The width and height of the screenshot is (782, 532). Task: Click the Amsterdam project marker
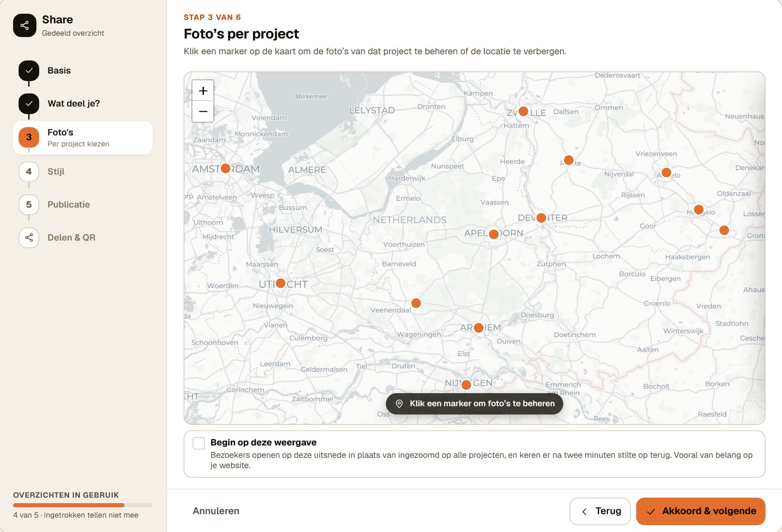(x=225, y=169)
